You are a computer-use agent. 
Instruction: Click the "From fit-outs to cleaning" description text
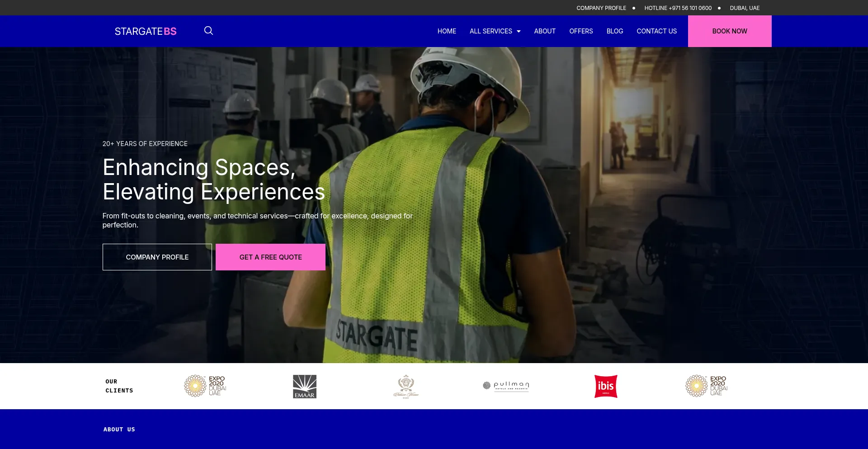[x=258, y=220]
